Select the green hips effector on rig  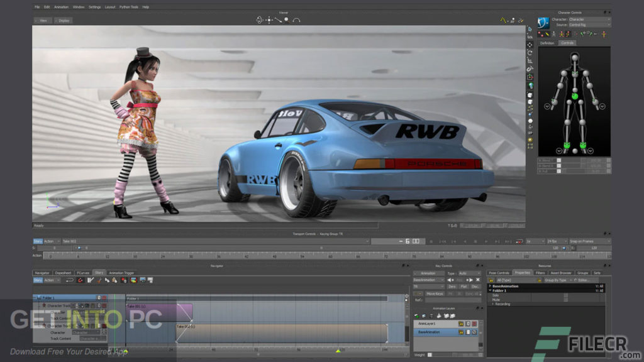[x=575, y=96]
